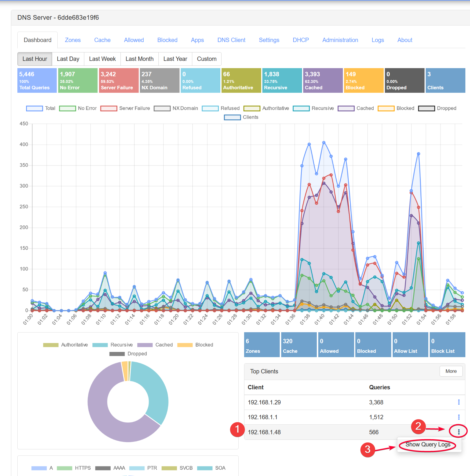Click client address 192.168.1.48
Screen dimensions: 470x476
click(x=264, y=432)
